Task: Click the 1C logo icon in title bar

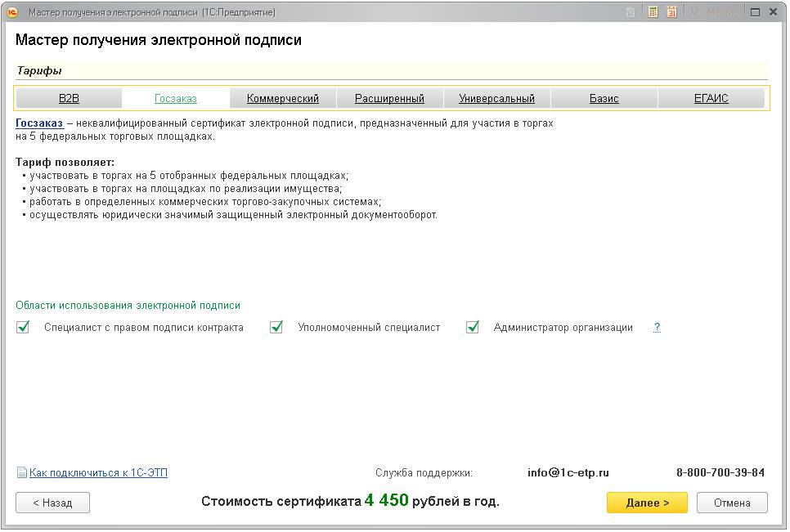Action: [12, 12]
